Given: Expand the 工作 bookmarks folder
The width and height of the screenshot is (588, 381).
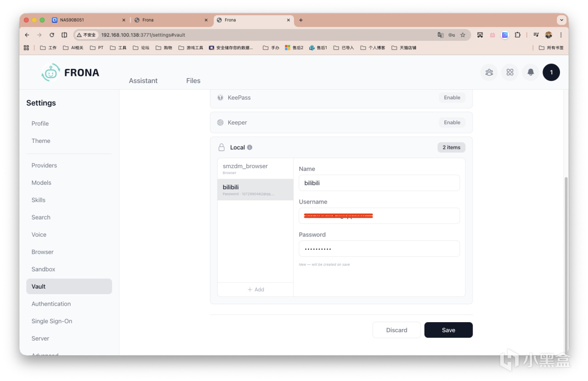Looking at the screenshot, I should 48,48.
